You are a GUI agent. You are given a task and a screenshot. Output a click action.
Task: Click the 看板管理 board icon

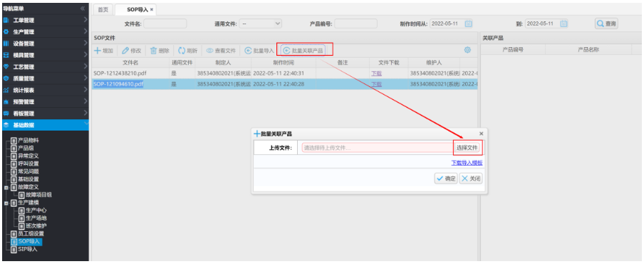pyautogui.click(x=6, y=113)
